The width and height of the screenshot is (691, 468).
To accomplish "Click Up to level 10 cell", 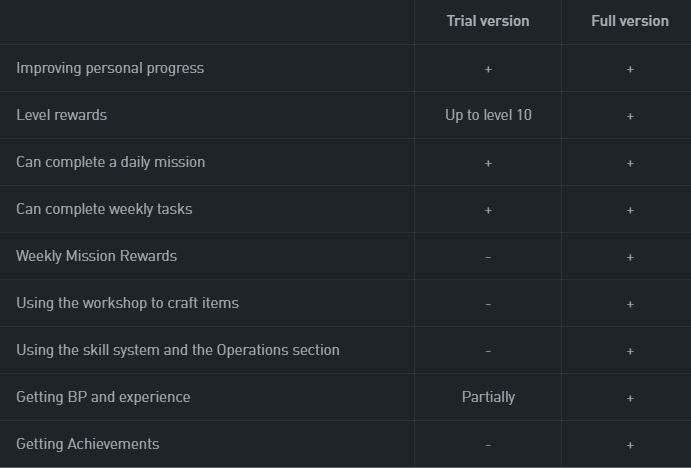I will coord(488,115).
